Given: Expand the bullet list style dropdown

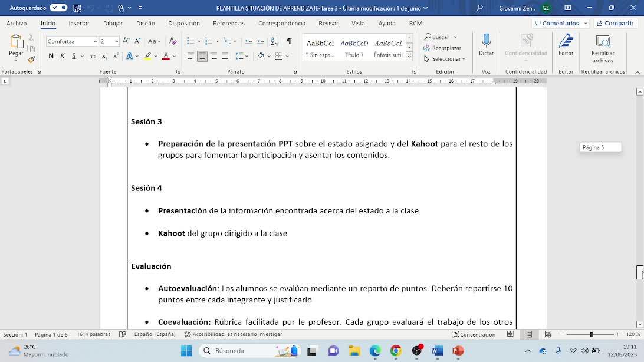Looking at the screenshot, I should click(x=199, y=41).
